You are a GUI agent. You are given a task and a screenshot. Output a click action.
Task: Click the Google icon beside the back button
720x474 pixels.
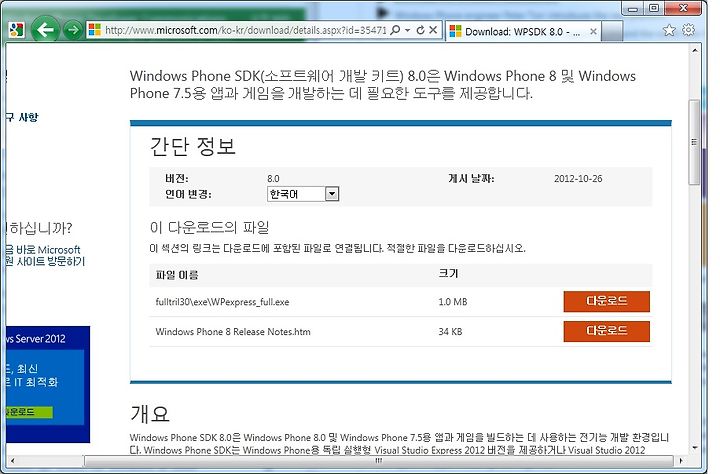click(17, 30)
